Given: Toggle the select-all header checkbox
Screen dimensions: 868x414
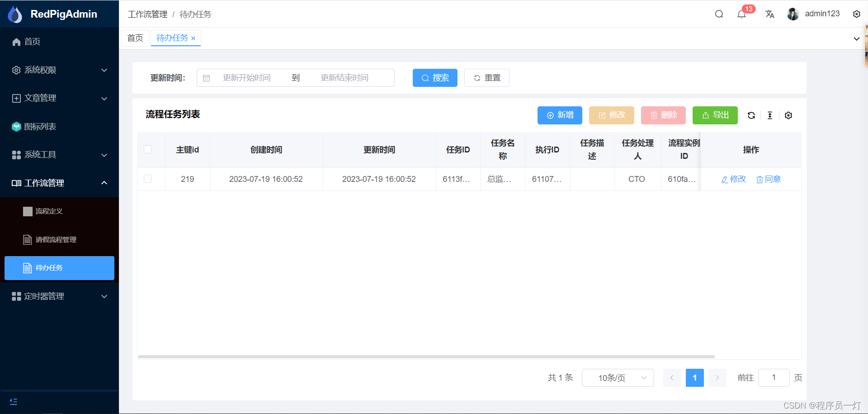Looking at the screenshot, I should tap(147, 149).
